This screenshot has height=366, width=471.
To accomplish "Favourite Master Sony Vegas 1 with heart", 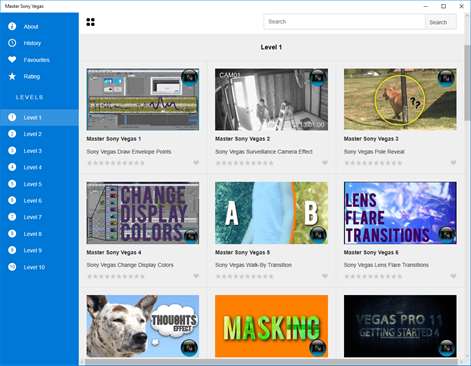I will [x=196, y=163].
